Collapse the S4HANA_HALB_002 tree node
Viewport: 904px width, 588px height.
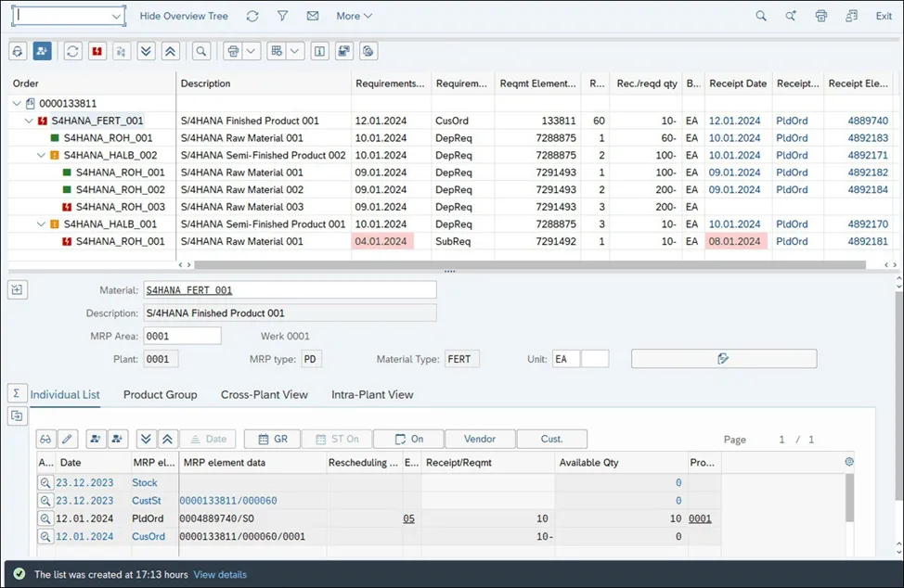(41, 156)
